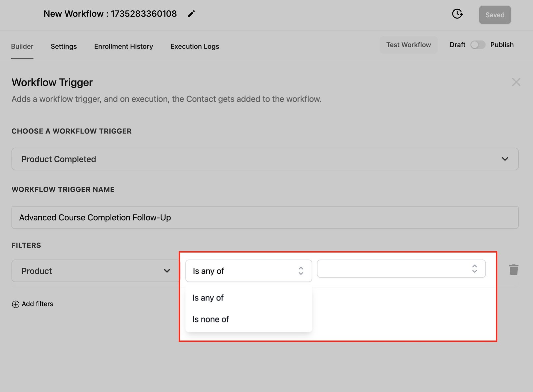Click the pencil icon to rename workflow
The height and width of the screenshot is (392, 533).
[191, 14]
